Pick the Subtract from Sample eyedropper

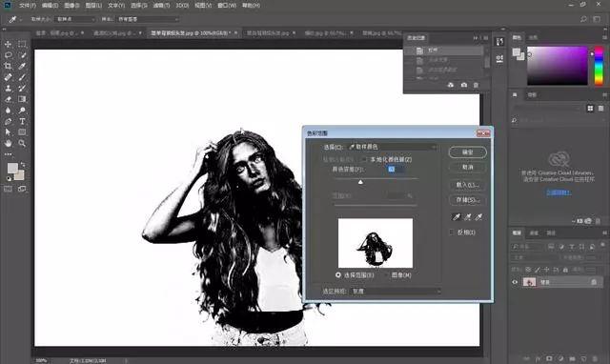click(x=478, y=217)
